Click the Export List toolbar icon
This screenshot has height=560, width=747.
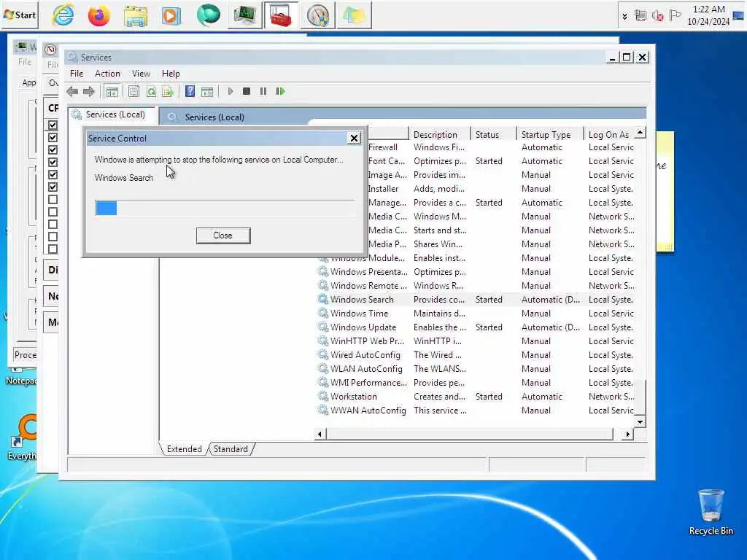point(168,91)
